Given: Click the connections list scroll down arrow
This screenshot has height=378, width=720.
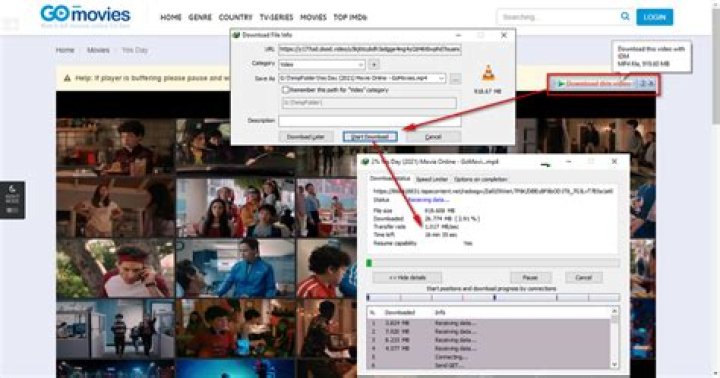Looking at the screenshot, I should pos(614,364).
